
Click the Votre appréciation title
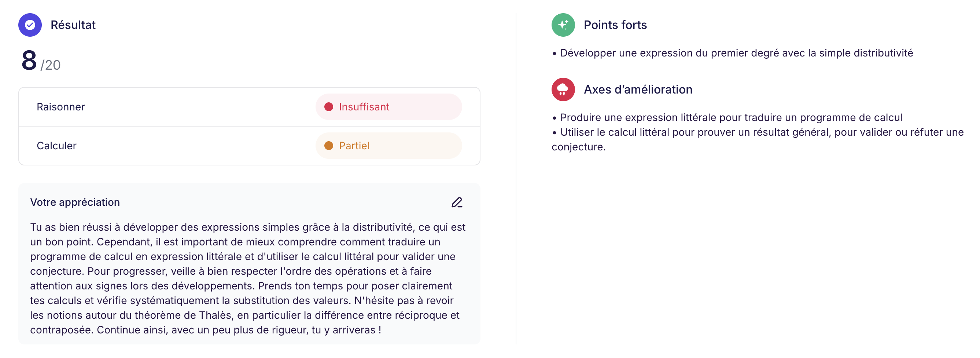[75, 202]
